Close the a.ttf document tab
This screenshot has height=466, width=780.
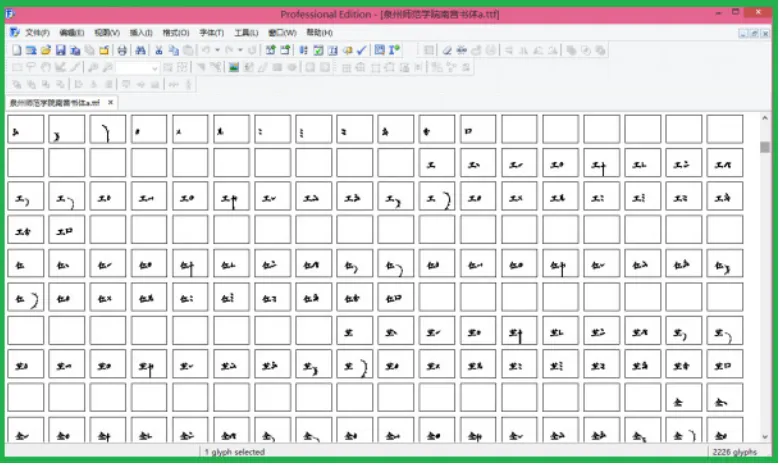click(110, 102)
